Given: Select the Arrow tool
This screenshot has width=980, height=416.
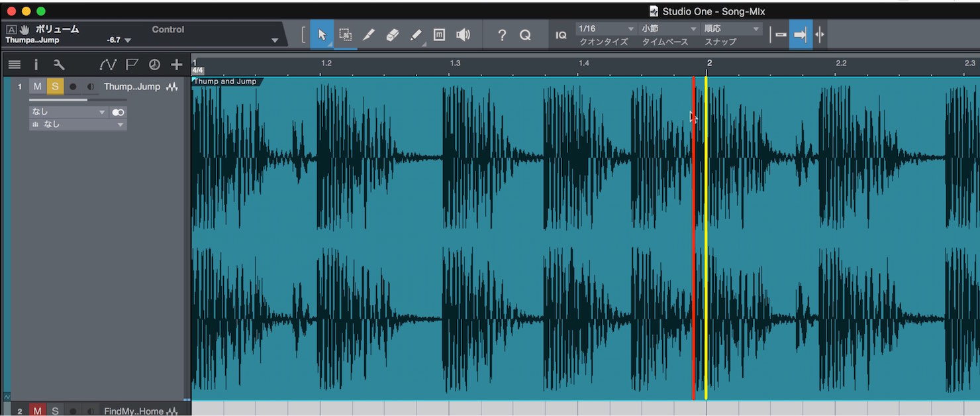Looking at the screenshot, I should coord(322,35).
